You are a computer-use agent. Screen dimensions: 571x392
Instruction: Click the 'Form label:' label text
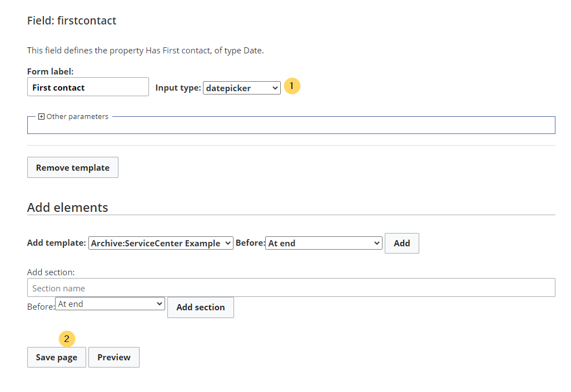(x=50, y=71)
